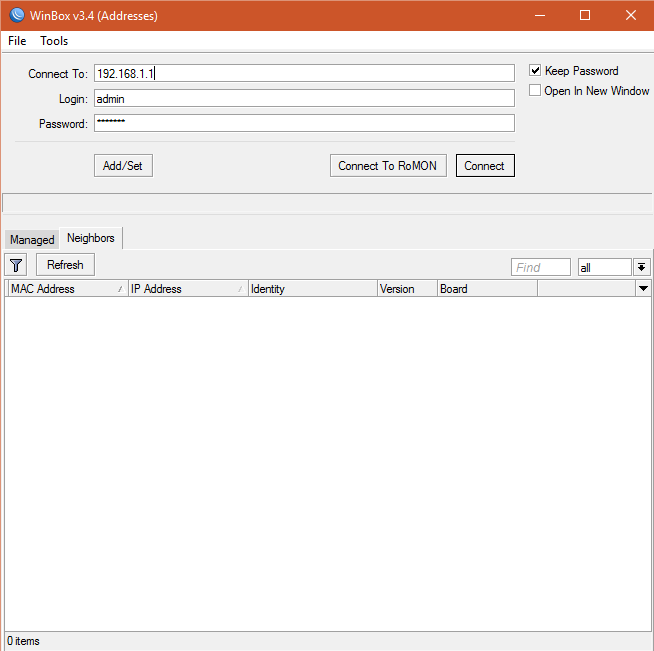
Task: Open the Tools menu
Action: click(x=54, y=41)
